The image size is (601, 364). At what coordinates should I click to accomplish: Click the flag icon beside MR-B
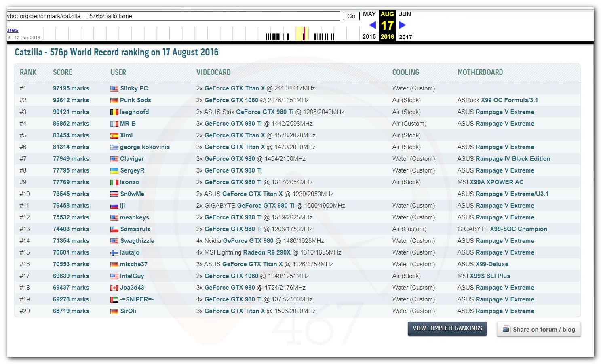point(114,124)
